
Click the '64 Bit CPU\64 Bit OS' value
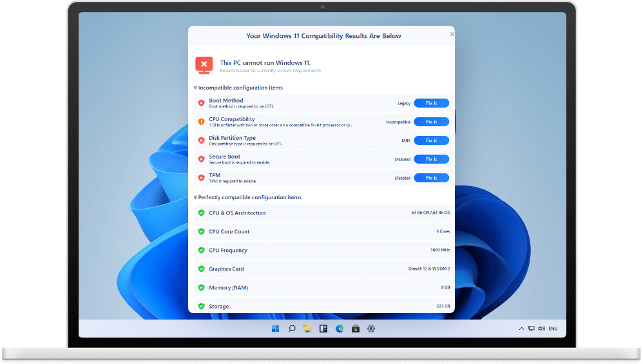pyautogui.click(x=430, y=213)
